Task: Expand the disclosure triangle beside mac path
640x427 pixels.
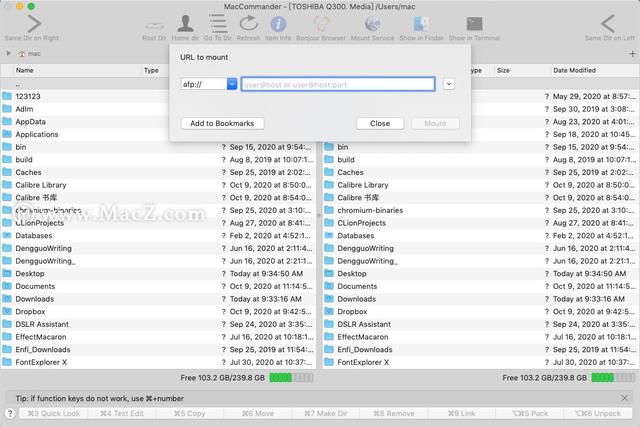Action: pos(8,53)
